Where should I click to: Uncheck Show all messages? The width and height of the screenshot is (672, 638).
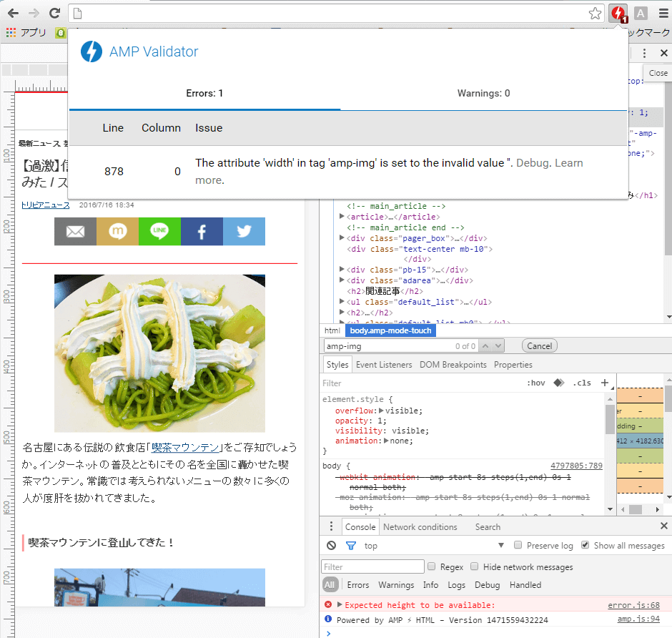[585, 546]
